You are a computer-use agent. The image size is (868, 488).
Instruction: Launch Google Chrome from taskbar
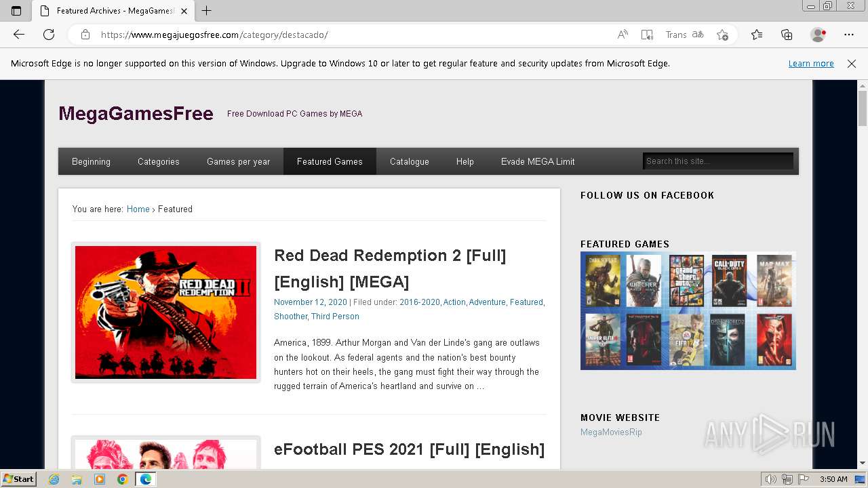point(122,479)
